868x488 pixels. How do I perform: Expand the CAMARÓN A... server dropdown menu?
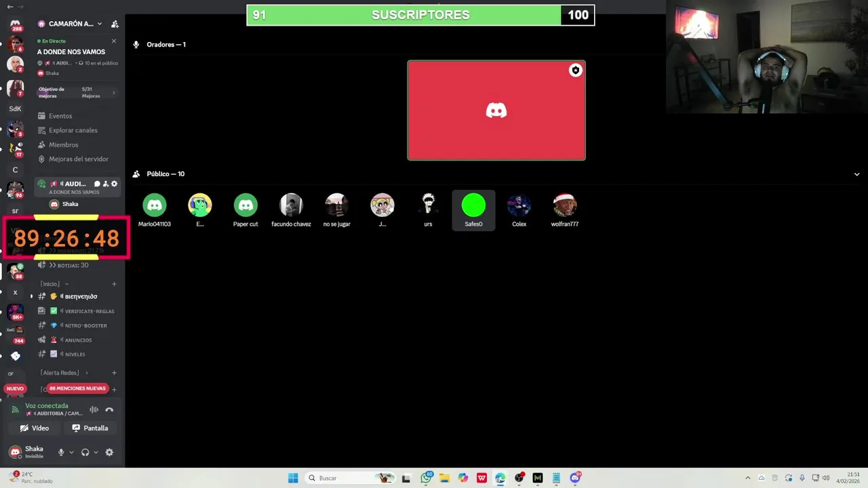click(100, 24)
